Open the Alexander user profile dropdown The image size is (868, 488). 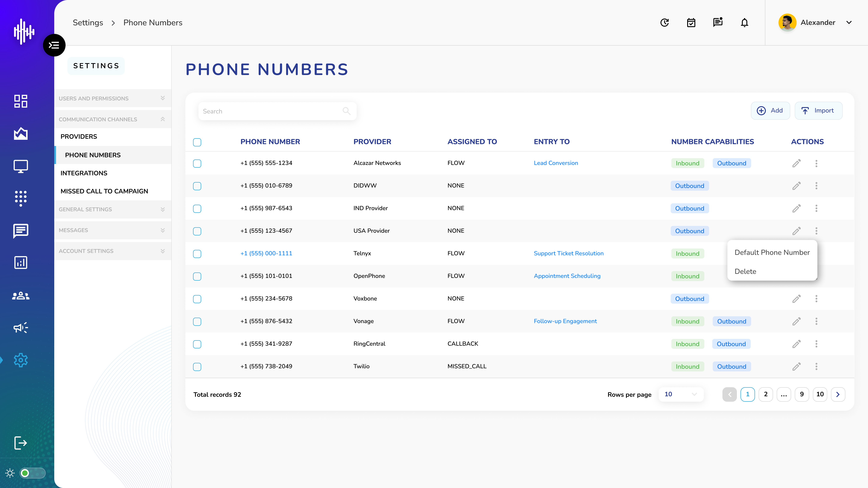[x=815, y=23]
